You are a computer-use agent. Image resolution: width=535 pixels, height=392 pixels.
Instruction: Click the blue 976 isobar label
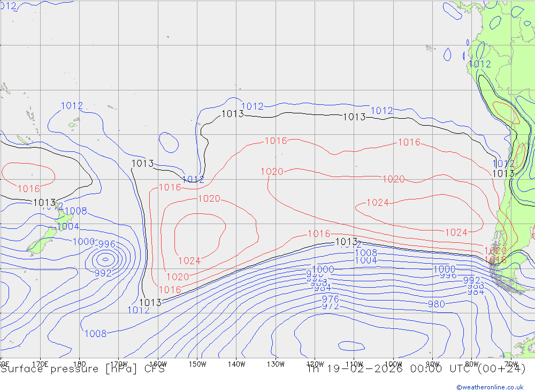coord(330,299)
